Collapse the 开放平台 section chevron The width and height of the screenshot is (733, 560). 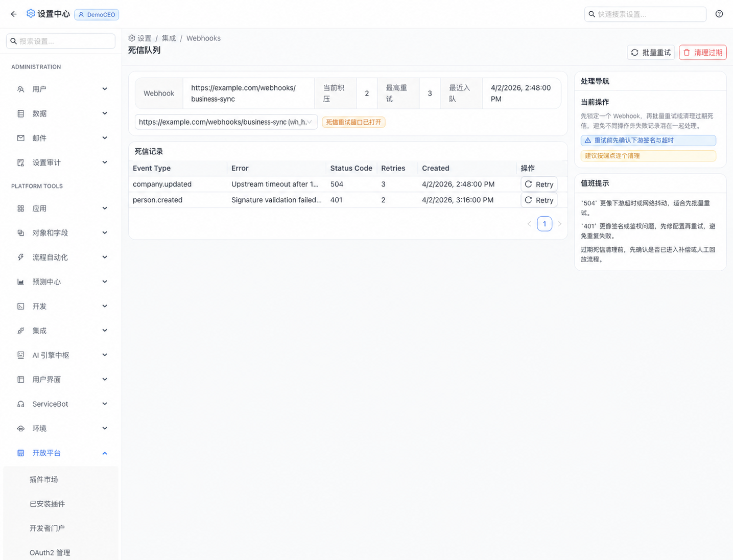[x=105, y=453]
